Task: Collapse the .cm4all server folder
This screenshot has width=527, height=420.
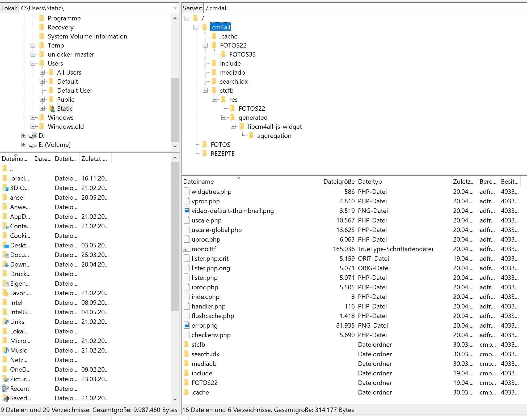Action: pyautogui.click(x=196, y=27)
